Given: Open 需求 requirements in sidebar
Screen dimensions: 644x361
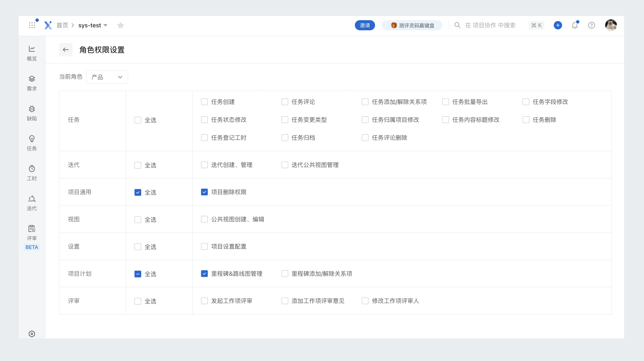Looking at the screenshot, I should coord(32,83).
